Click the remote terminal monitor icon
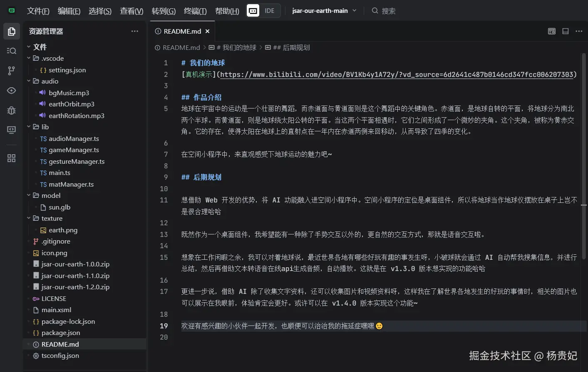Screen dimensions: 588x372 (11, 130)
